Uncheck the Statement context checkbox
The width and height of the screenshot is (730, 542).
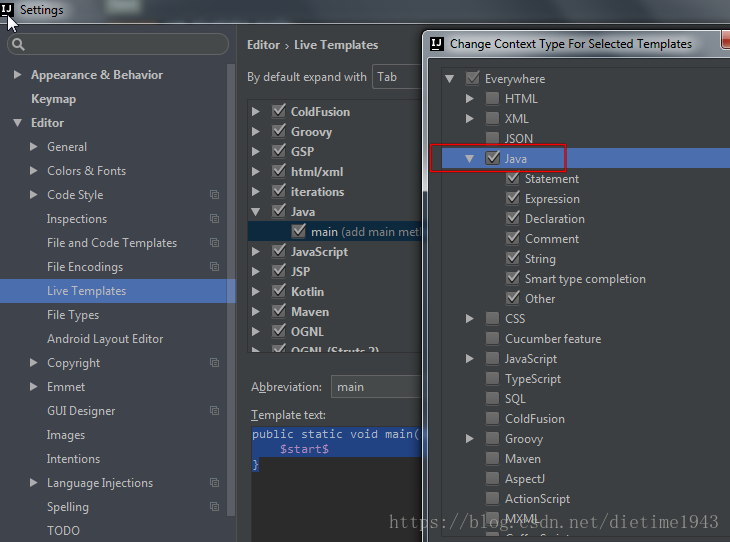click(513, 178)
